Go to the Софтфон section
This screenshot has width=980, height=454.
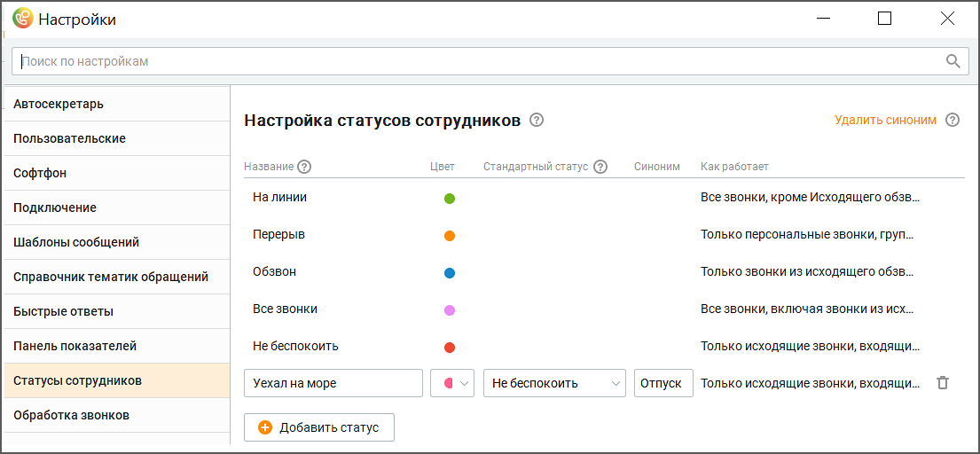(x=117, y=173)
